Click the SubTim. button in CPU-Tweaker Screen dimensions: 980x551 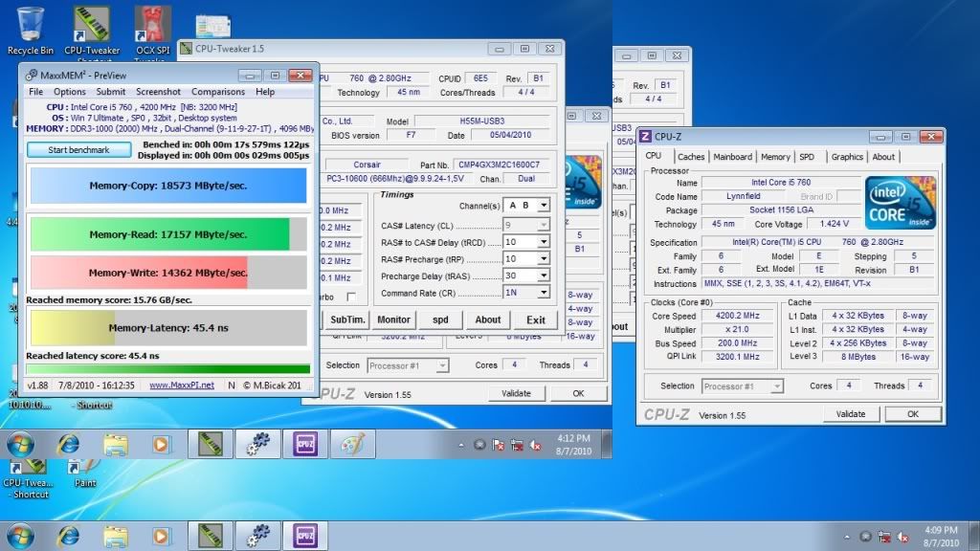[346, 320]
